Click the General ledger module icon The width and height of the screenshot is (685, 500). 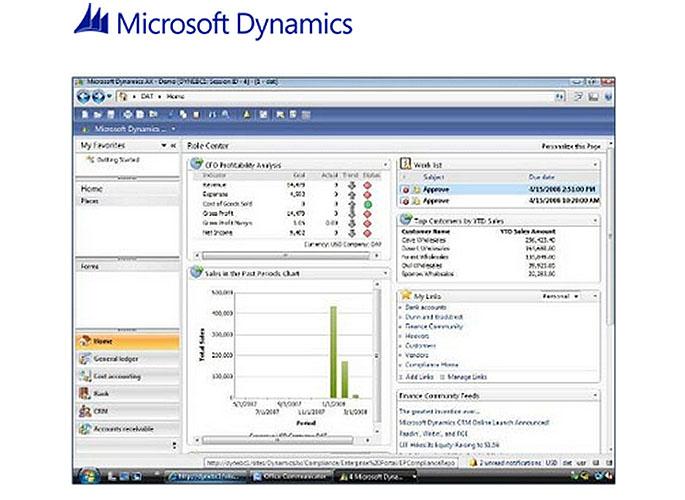pos(85,359)
